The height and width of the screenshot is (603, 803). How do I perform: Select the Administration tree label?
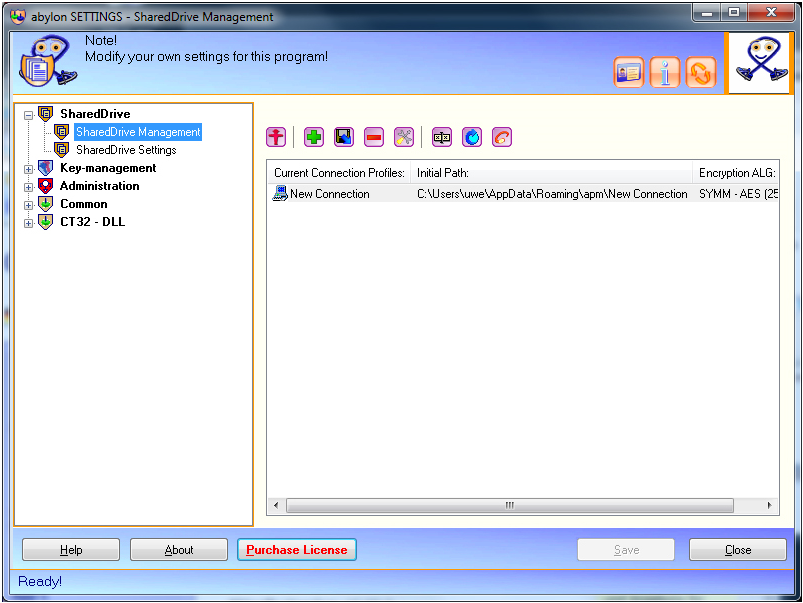pos(99,186)
